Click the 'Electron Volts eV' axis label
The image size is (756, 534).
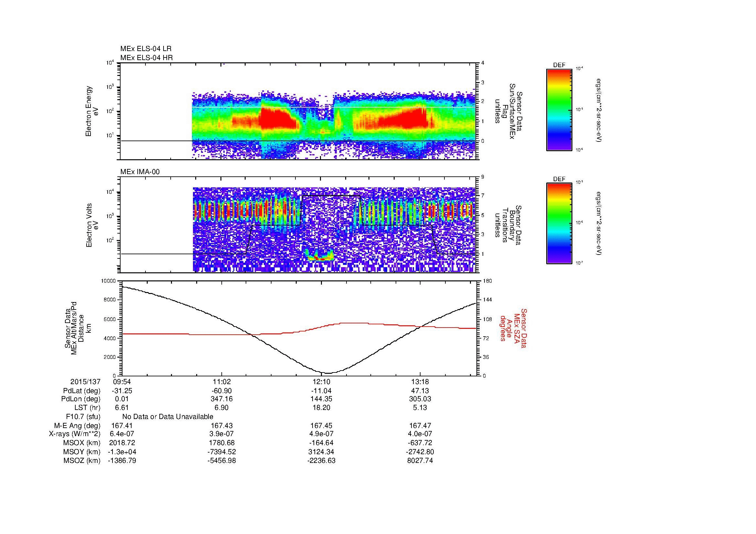92,225
